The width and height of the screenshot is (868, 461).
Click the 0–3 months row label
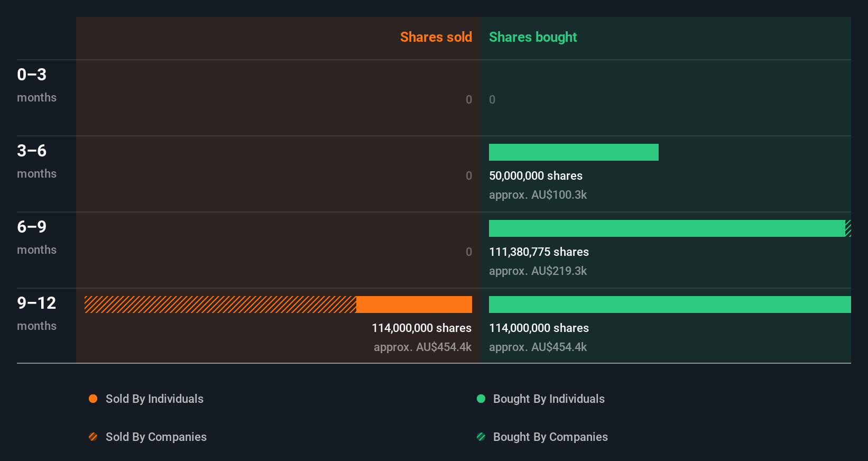click(x=36, y=85)
